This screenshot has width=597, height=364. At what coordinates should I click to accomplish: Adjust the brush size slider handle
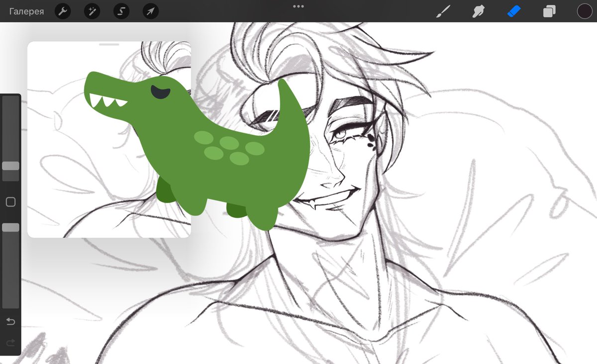tap(10, 166)
